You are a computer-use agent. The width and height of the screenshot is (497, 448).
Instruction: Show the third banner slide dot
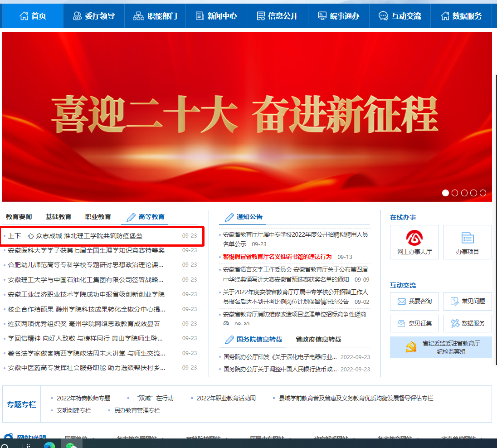pos(464,193)
